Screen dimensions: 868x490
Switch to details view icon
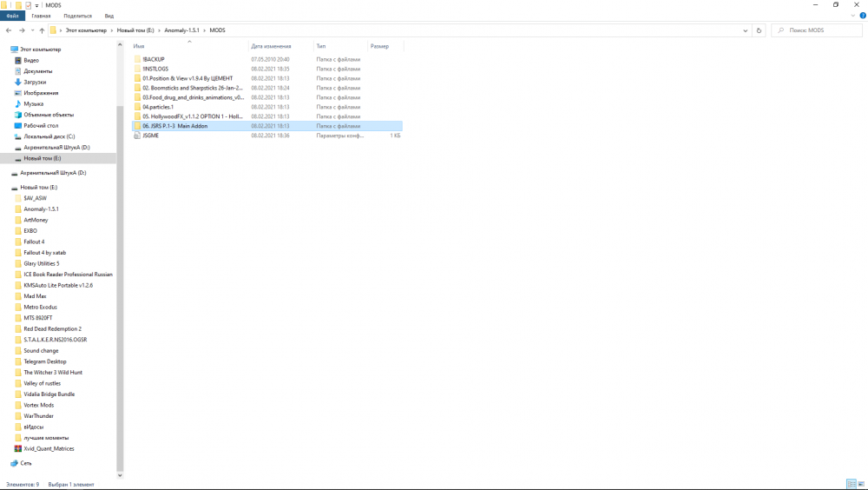852,485
